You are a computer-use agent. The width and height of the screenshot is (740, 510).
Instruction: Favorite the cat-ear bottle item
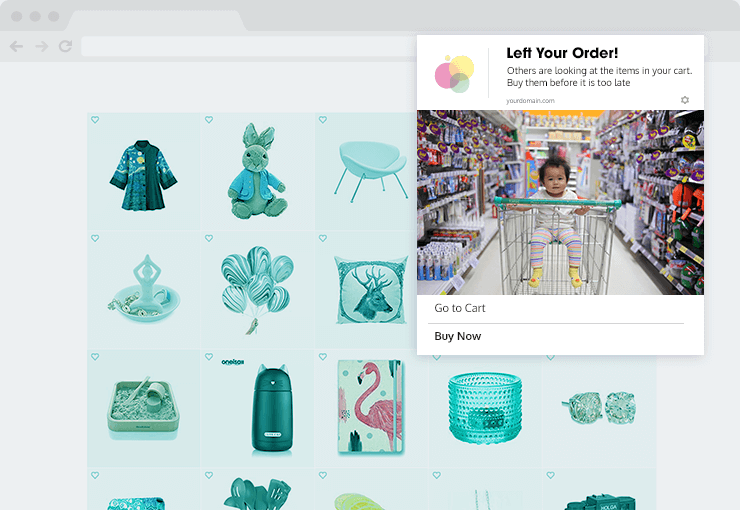pos(209,357)
